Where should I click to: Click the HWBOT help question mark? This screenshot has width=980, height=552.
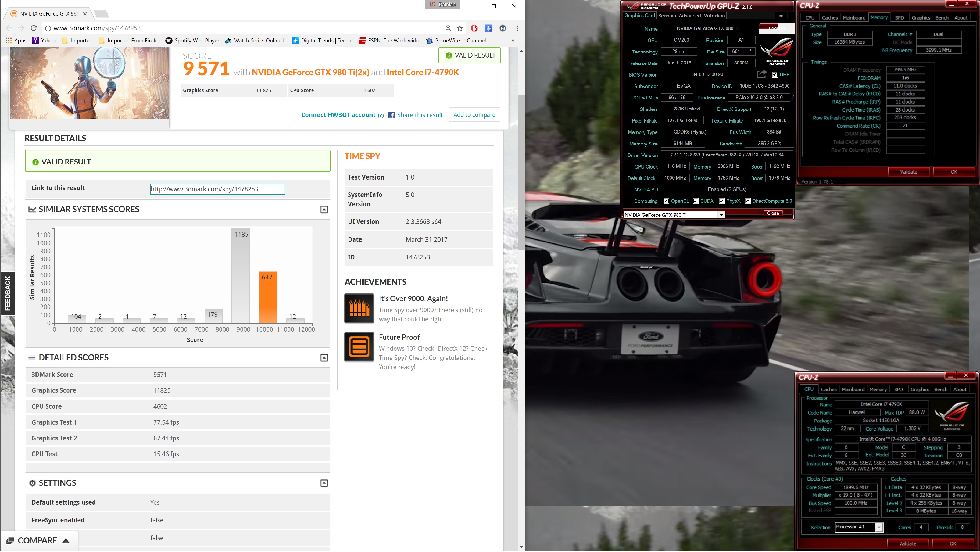click(x=380, y=115)
